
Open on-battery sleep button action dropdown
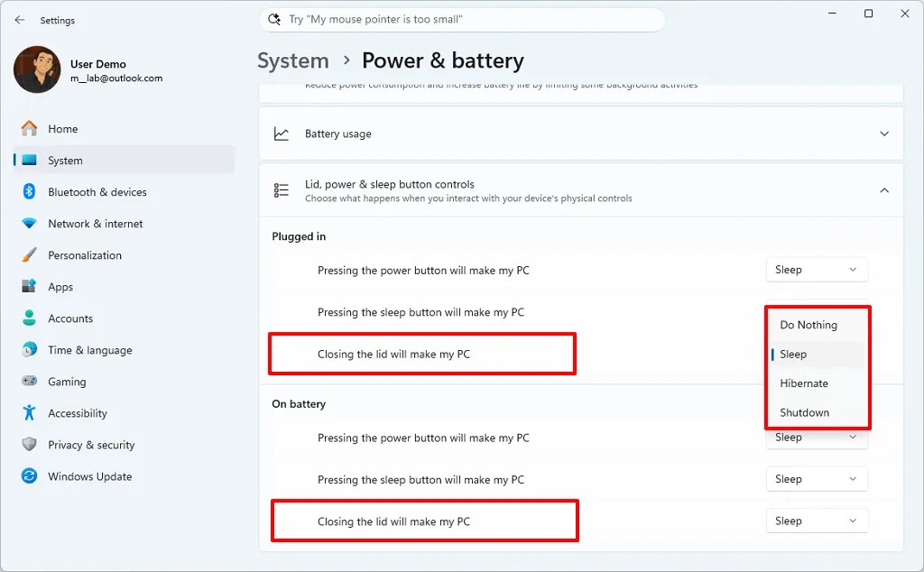[817, 479]
